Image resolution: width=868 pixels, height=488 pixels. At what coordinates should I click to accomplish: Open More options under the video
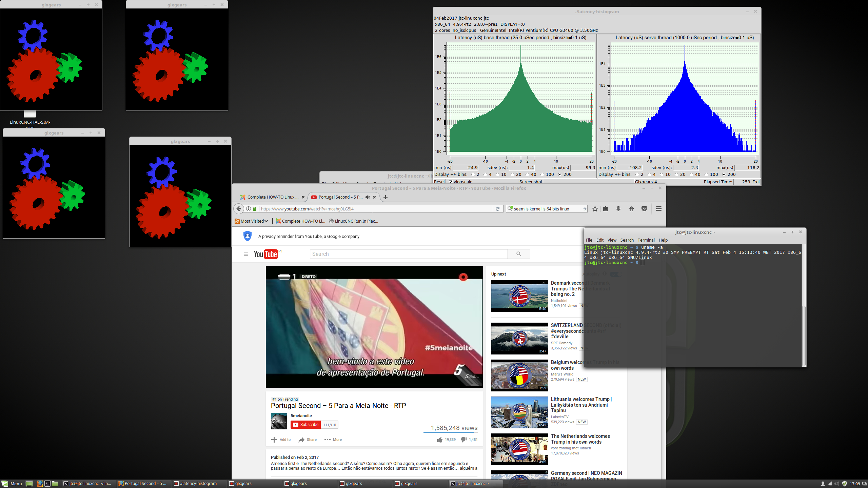click(333, 440)
